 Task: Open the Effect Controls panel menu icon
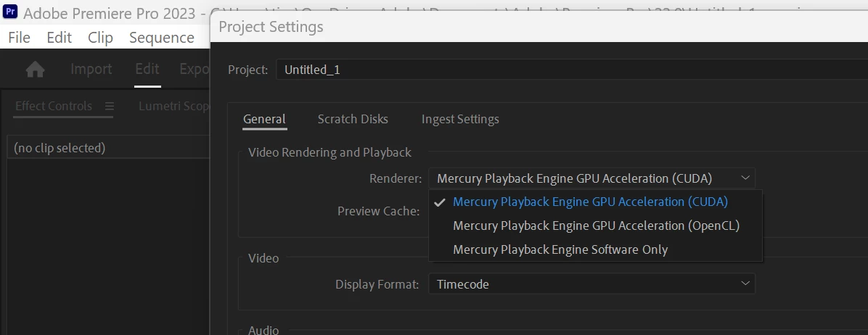(109, 106)
